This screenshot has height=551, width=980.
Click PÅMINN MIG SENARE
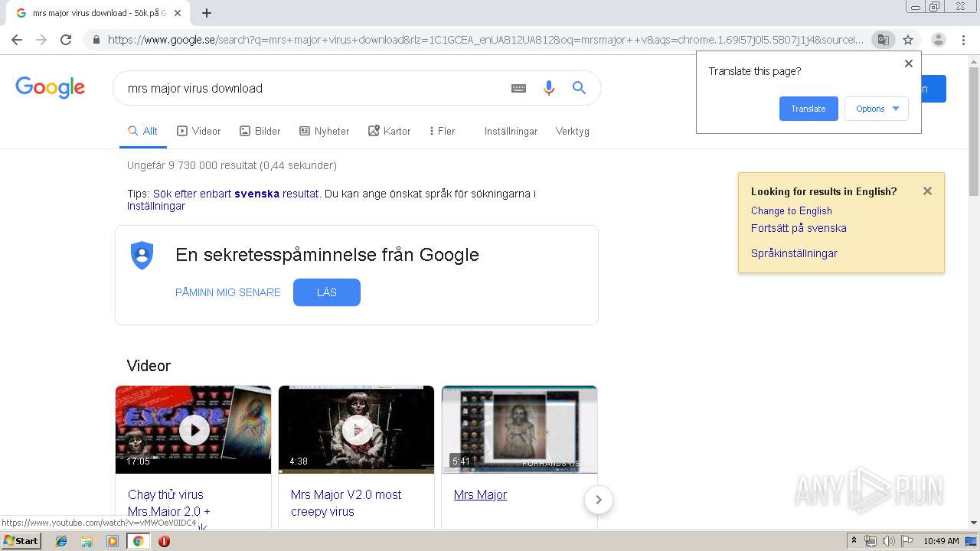228,292
